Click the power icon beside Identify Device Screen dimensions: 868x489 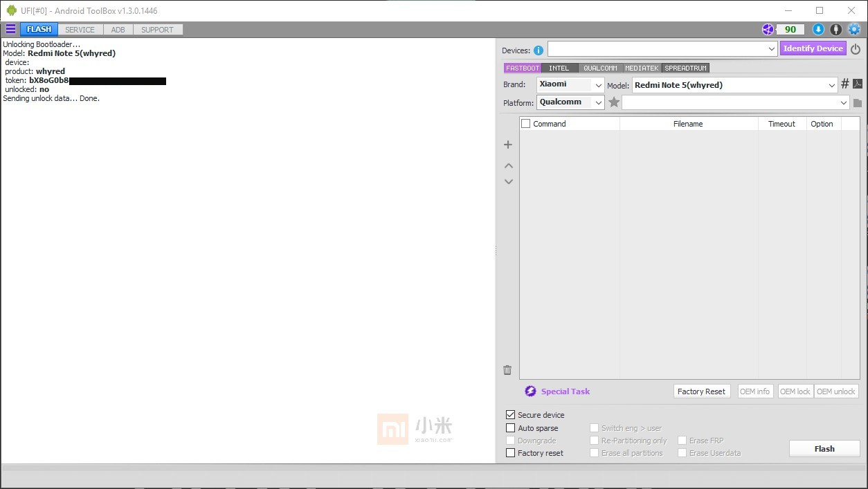pyautogui.click(x=856, y=49)
